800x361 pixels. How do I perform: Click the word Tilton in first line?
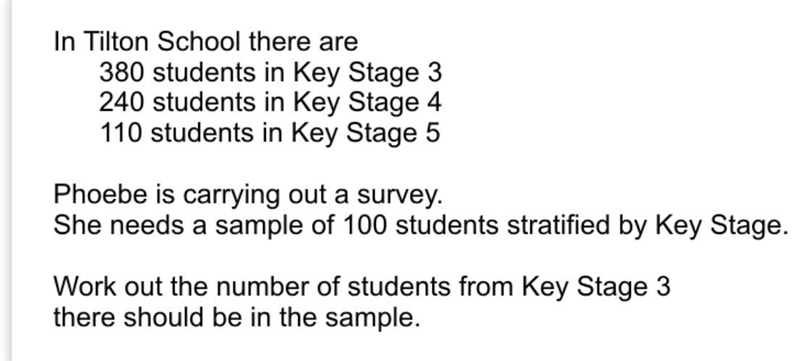coord(116,41)
